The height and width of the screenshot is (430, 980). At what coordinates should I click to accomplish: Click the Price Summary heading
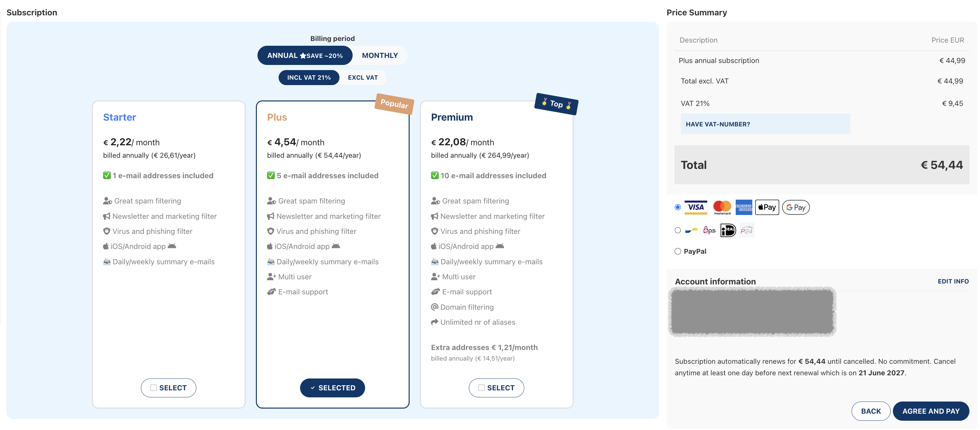(696, 12)
